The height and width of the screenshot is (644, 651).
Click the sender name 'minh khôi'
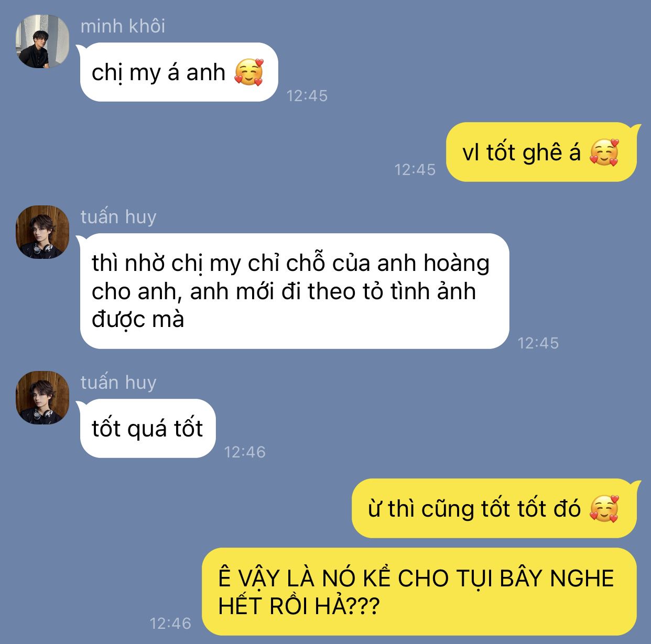(x=123, y=26)
